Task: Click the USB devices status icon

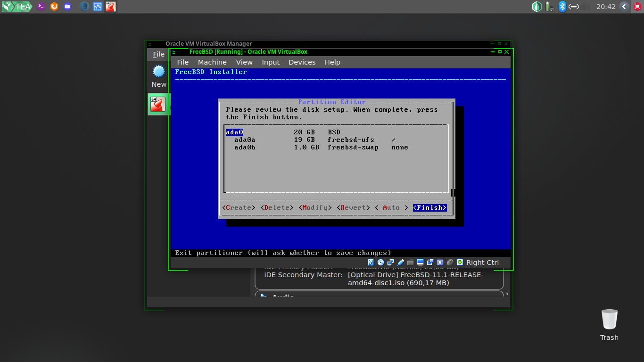Action: [x=401, y=263]
